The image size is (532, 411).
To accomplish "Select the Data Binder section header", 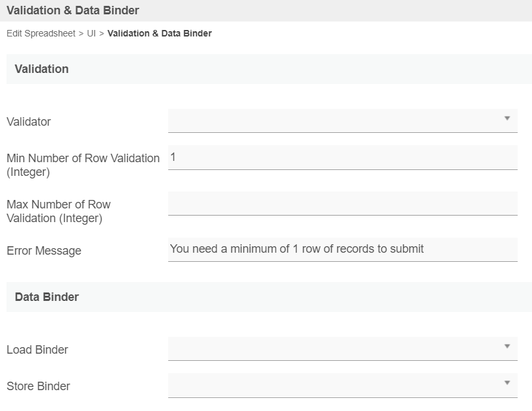I will tap(47, 297).
